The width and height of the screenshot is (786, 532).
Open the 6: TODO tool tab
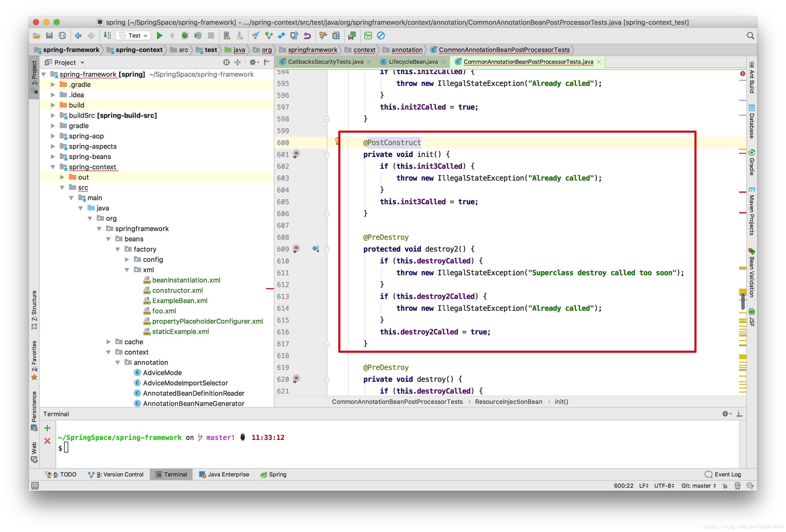click(x=61, y=474)
